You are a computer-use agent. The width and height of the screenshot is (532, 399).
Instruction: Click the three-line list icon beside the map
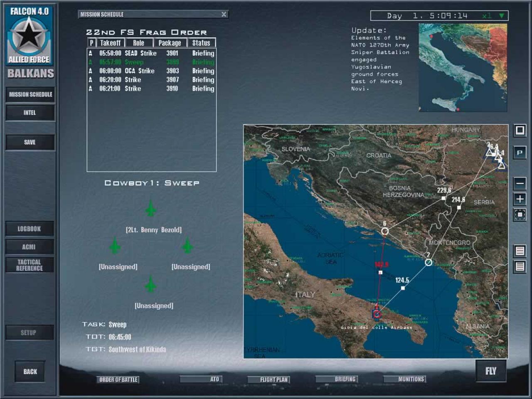click(x=520, y=251)
